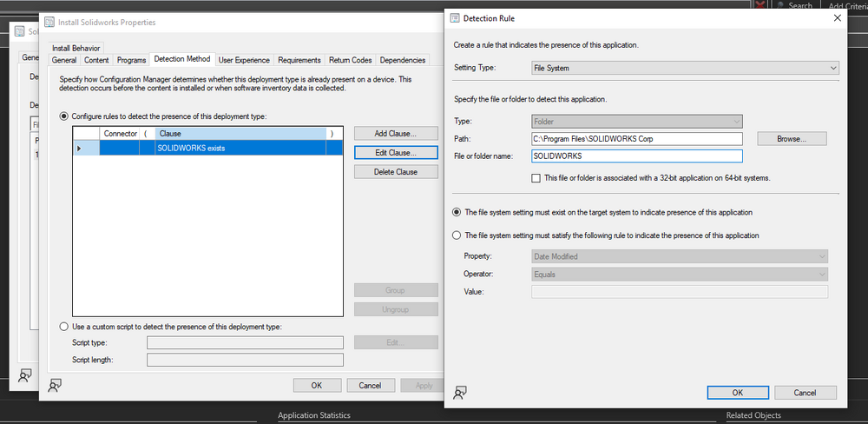
Task: Go to the Requirements tab
Action: [x=299, y=60]
